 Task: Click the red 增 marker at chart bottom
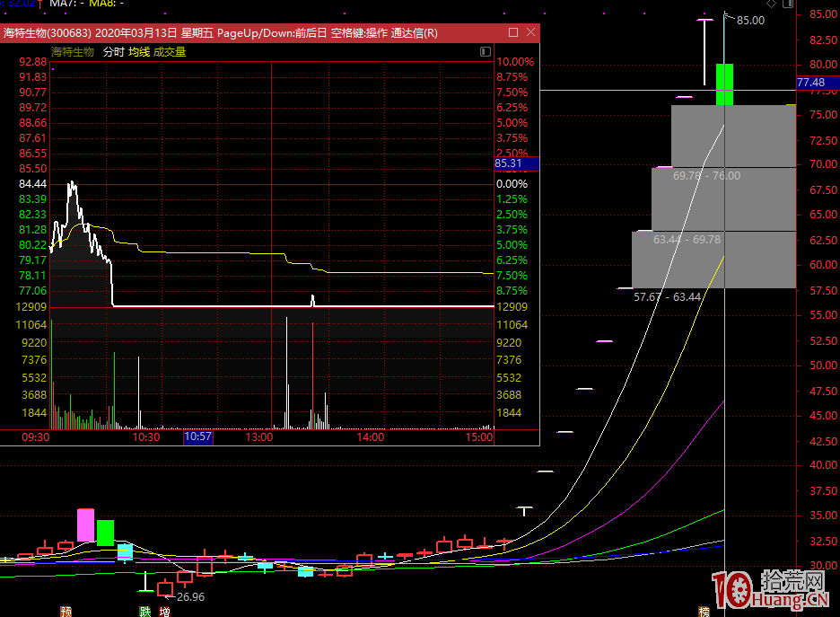click(x=165, y=611)
